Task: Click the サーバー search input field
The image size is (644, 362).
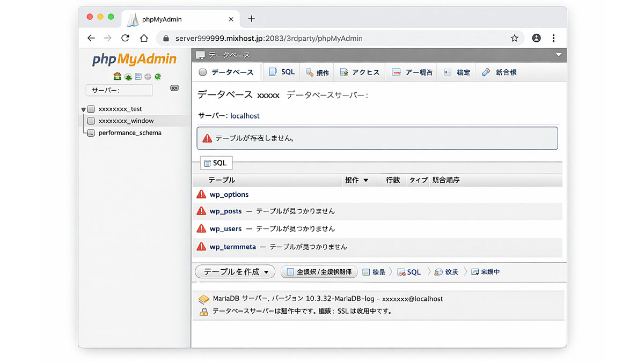Action: 118,90
